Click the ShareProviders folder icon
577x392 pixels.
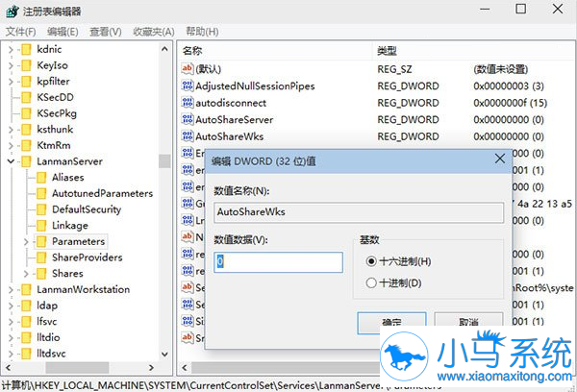[41, 257]
